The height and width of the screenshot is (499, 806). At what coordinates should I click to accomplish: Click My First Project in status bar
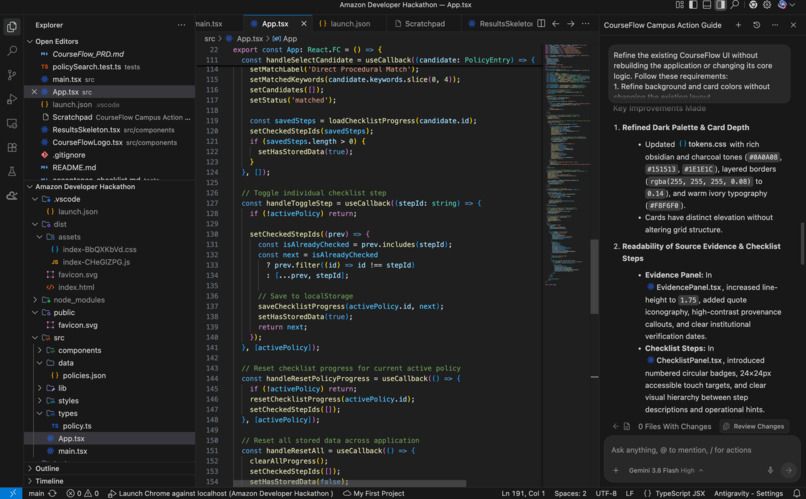[x=374, y=493]
